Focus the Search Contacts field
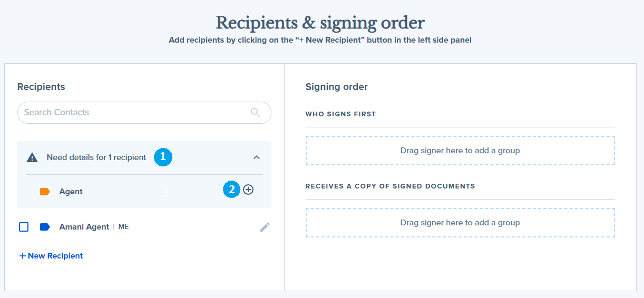The width and height of the screenshot is (644, 298). tap(144, 113)
